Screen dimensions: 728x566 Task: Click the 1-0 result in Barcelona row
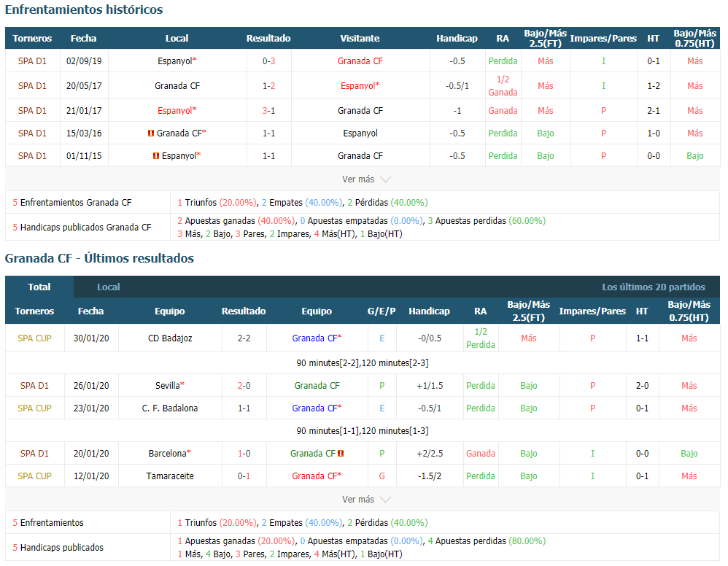(244, 454)
